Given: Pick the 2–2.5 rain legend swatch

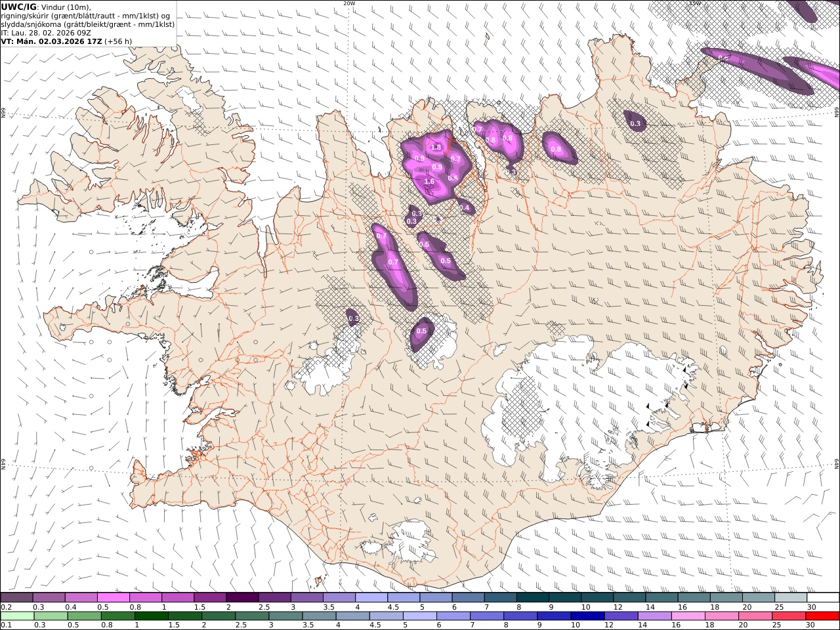Looking at the screenshot, I should tap(219, 616).
